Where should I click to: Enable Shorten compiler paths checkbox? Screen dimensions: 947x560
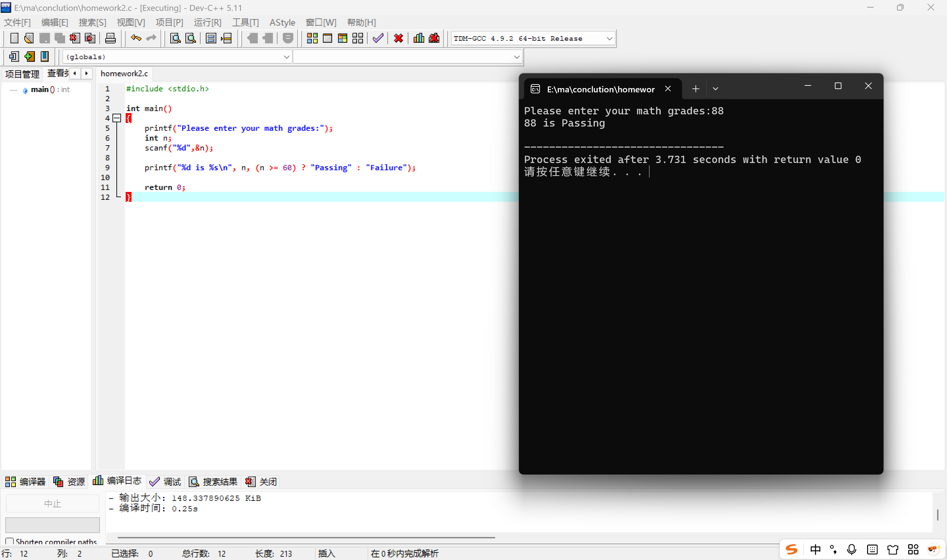tap(10, 542)
